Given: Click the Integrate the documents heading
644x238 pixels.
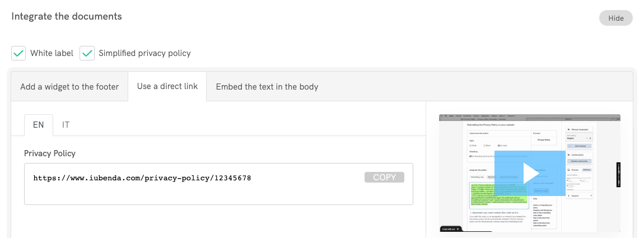Looking at the screenshot, I should click(x=67, y=16).
